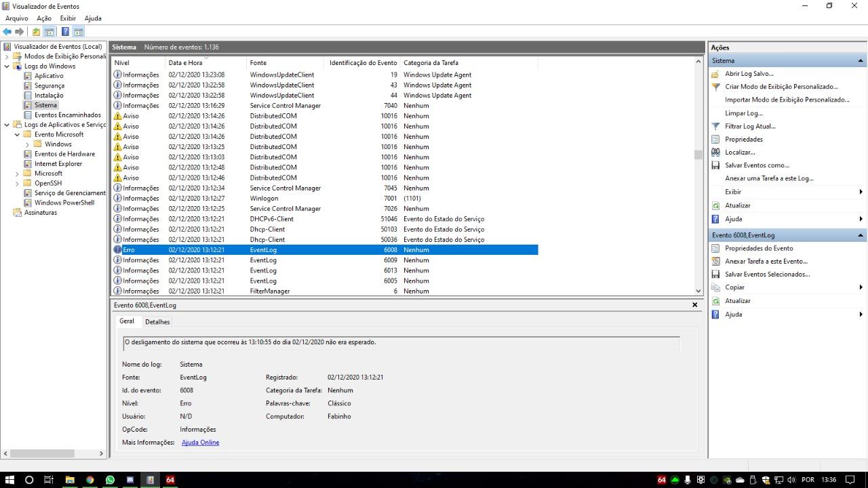Viewport: 868px width, 488px height.
Task: Click the tree pane horizontal scrollbar thumb
Action: point(41,453)
